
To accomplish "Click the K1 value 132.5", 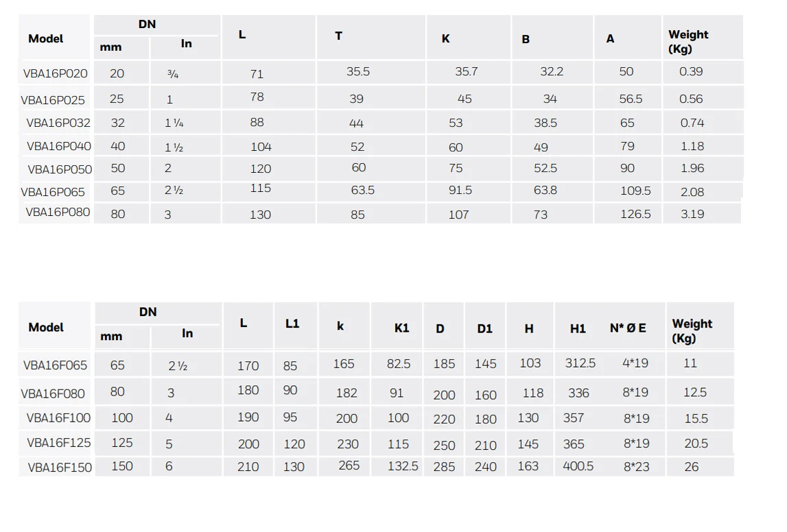I will (403, 466).
